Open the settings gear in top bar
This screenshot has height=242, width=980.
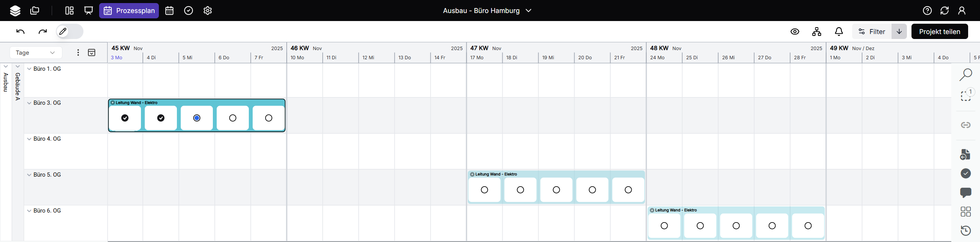[x=207, y=11]
